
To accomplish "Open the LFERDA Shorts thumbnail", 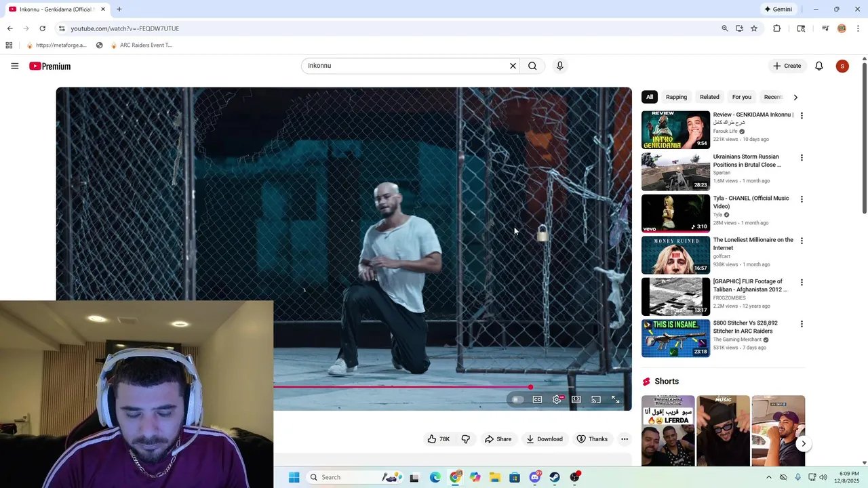I will pos(668,430).
